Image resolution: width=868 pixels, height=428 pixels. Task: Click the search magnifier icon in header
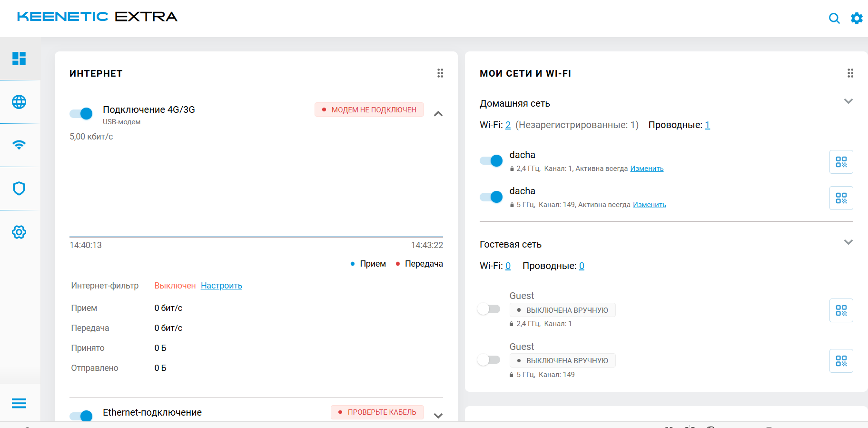pyautogui.click(x=834, y=19)
